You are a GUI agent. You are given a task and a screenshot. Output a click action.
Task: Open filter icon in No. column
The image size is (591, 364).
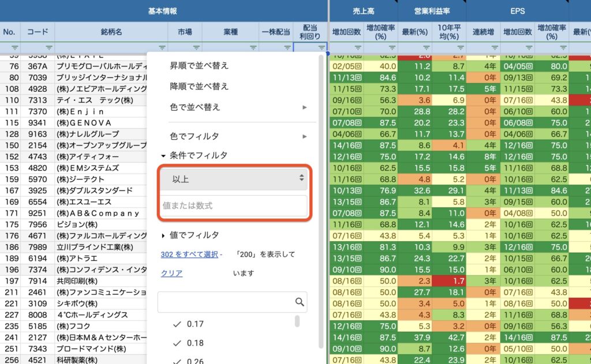14,47
